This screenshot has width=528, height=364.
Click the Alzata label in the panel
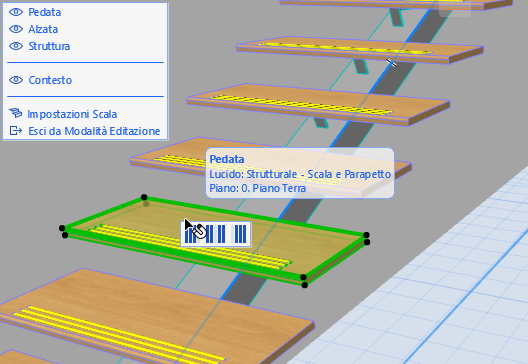[43, 29]
